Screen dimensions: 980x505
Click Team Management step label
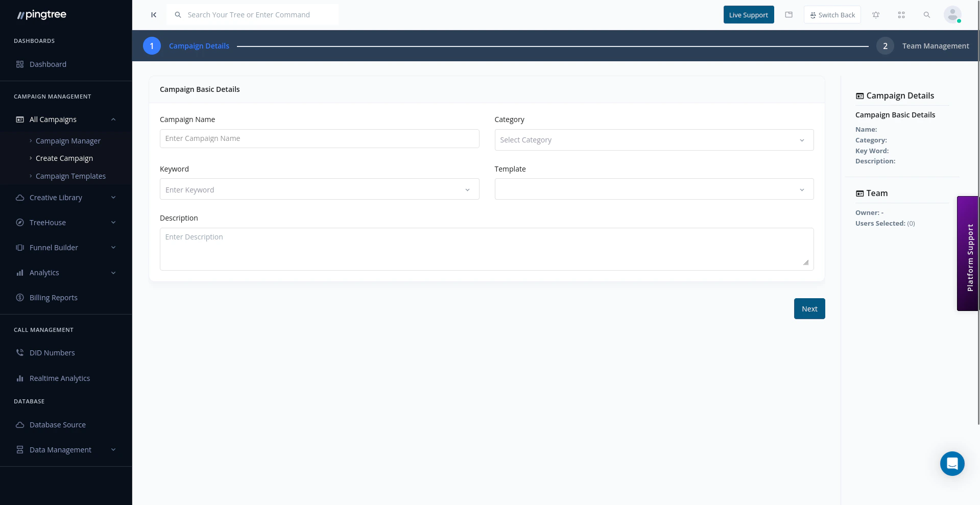[936, 46]
